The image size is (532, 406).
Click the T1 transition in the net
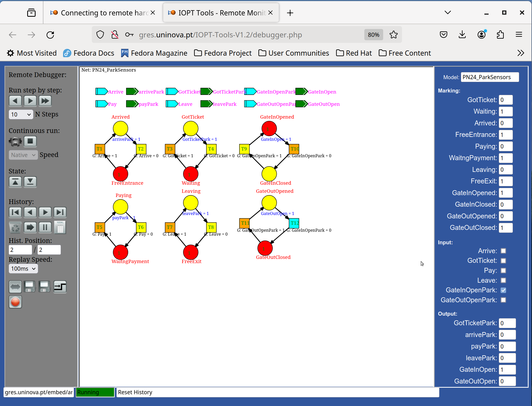[99, 149]
